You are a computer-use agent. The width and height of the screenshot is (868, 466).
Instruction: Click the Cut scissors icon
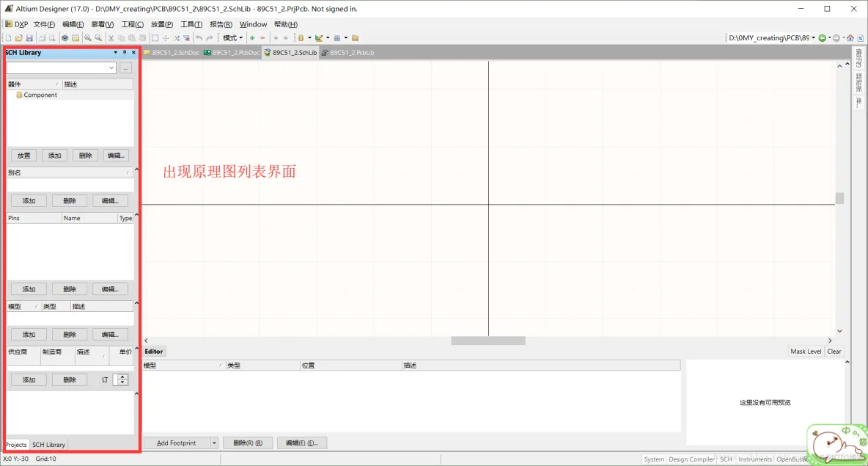tap(111, 38)
